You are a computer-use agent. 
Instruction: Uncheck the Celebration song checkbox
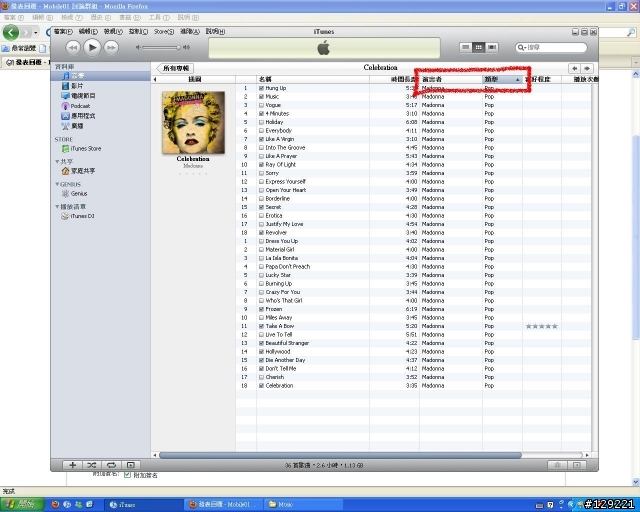coord(261,385)
